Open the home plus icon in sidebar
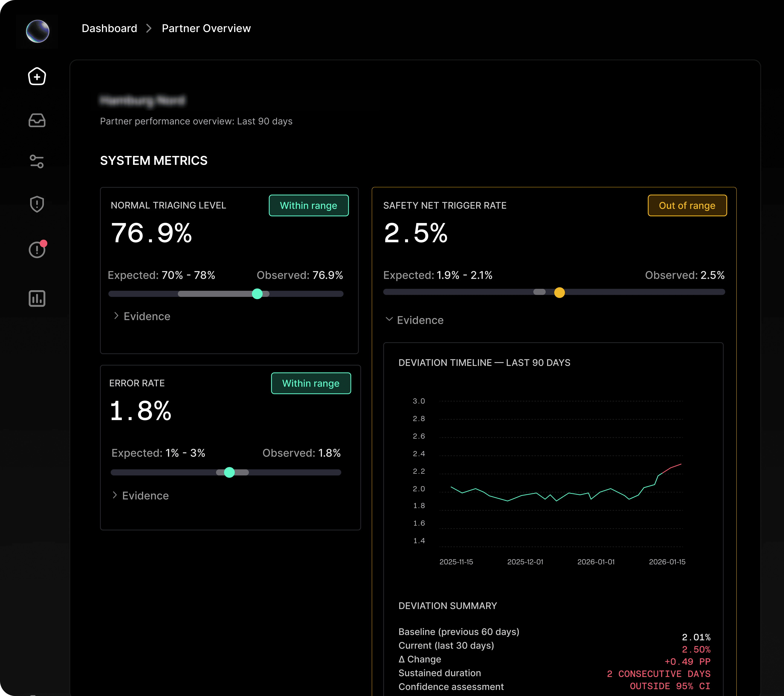Screen dimensions: 784x696 pyautogui.click(x=37, y=76)
